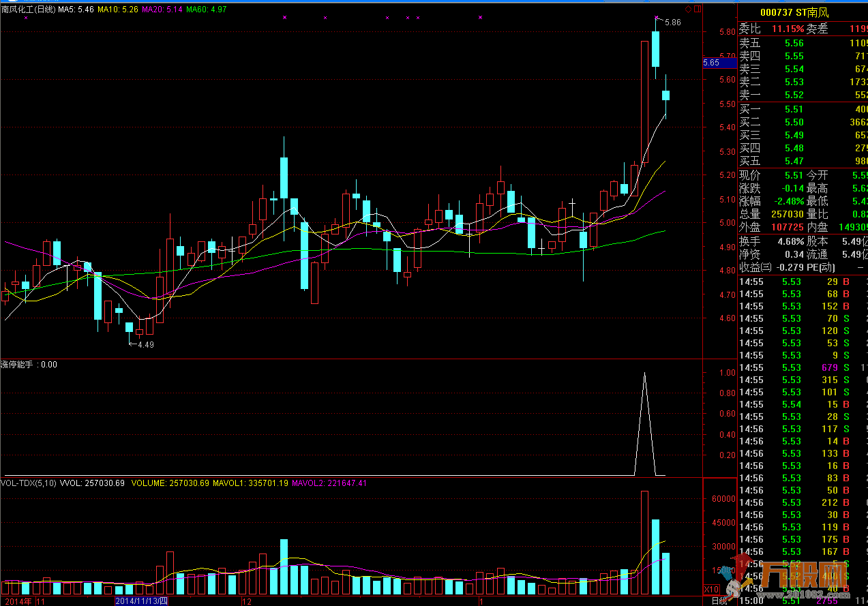Click the 5.86 high price annotation
The width and height of the screenshot is (868, 606).
click(672, 22)
